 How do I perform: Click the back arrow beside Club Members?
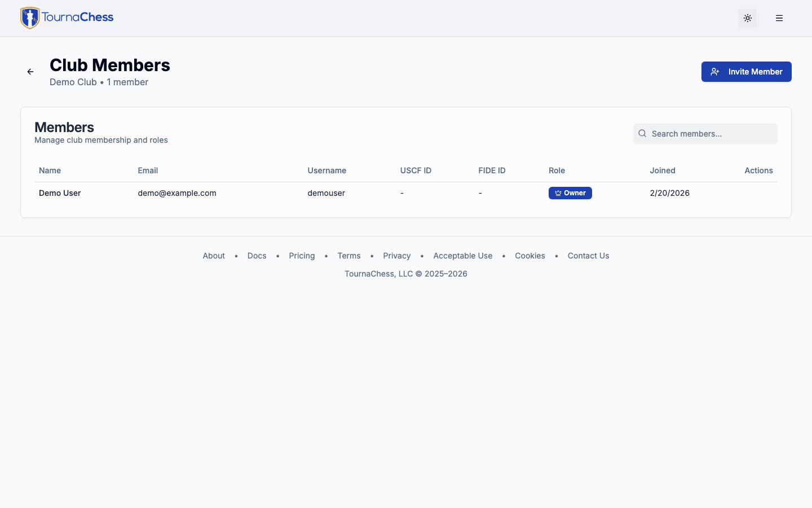[30, 72]
